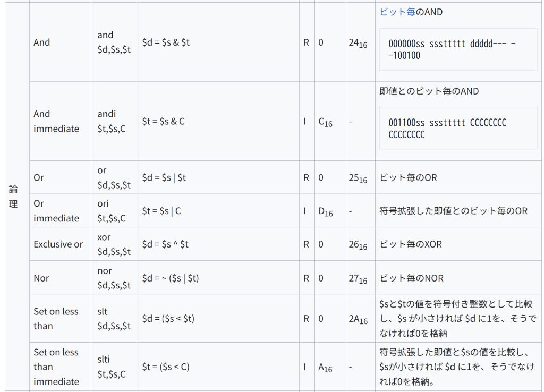
Task: Click the D16 opcode in the ori row
Action: 326,211
